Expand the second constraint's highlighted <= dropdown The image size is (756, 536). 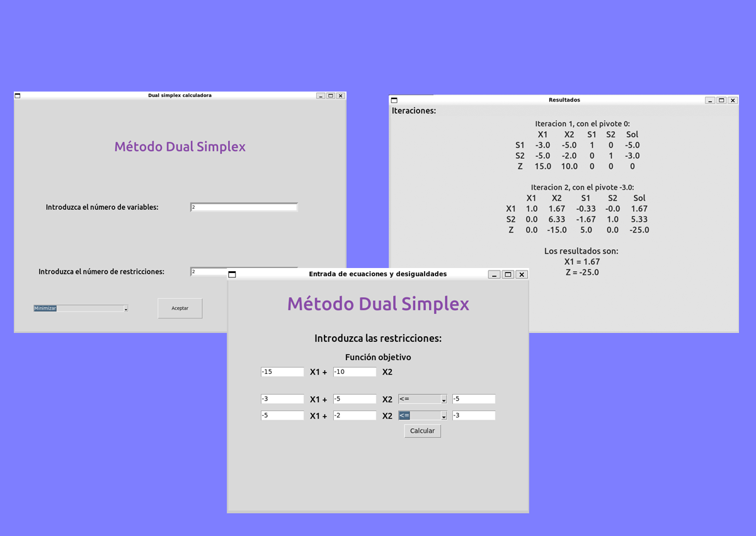tap(423, 416)
